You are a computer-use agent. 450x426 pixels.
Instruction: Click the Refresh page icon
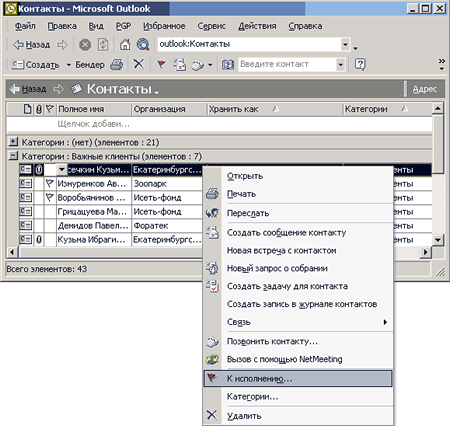click(x=103, y=45)
